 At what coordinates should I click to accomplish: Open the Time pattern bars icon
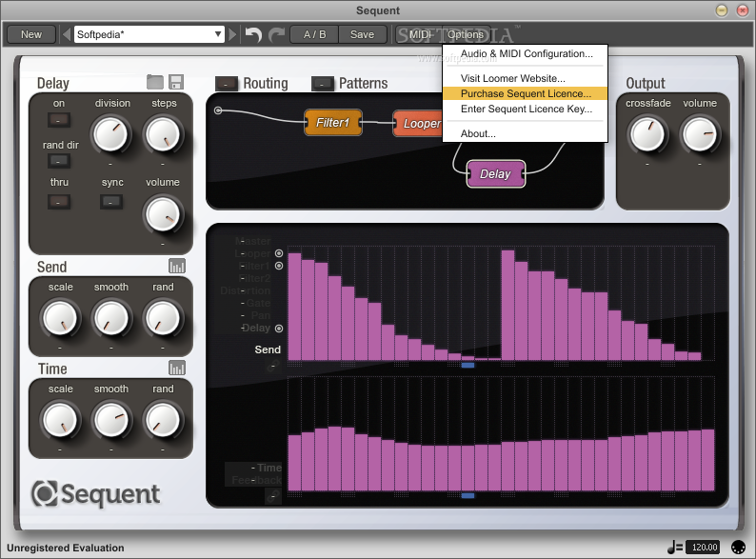[x=177, y=368]
